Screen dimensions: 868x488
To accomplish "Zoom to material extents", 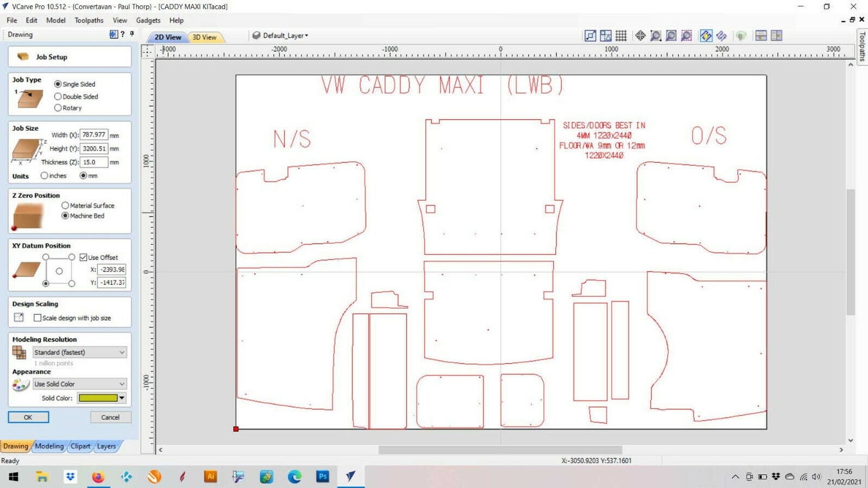I will click(671, 36).
